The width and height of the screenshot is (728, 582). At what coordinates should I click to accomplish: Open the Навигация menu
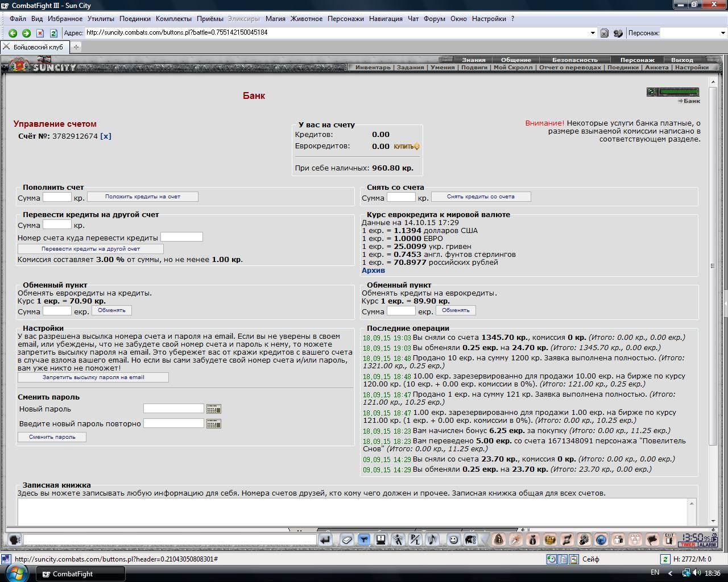point(386,19)
